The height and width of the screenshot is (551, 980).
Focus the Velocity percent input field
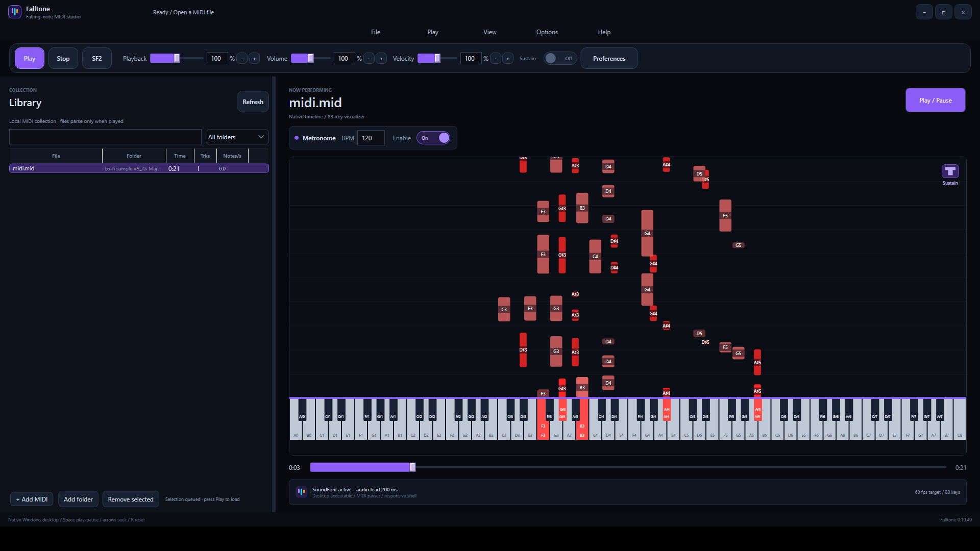471,58
